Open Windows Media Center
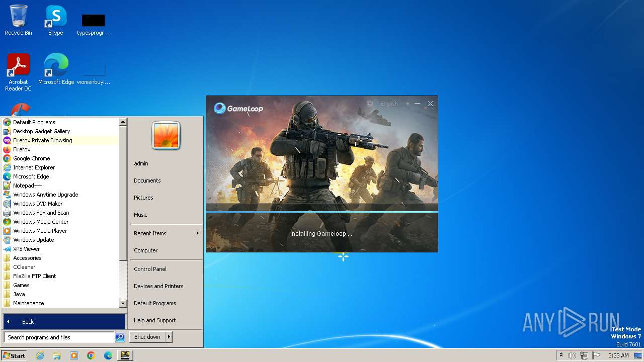644x362 pixels. tap(60, 222)
